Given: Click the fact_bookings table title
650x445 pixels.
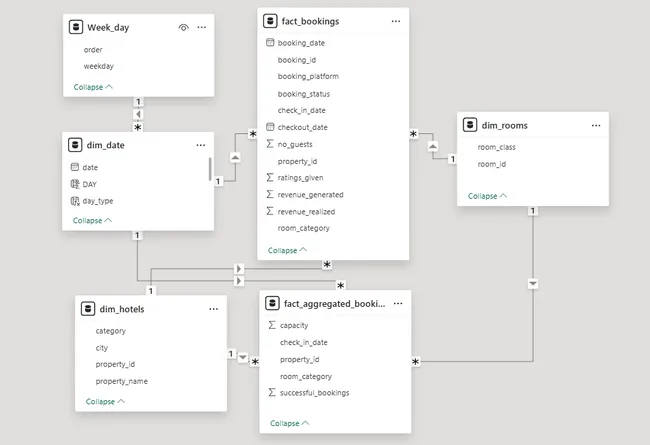Looking at the screenshot, I should [x=310, y=21].
